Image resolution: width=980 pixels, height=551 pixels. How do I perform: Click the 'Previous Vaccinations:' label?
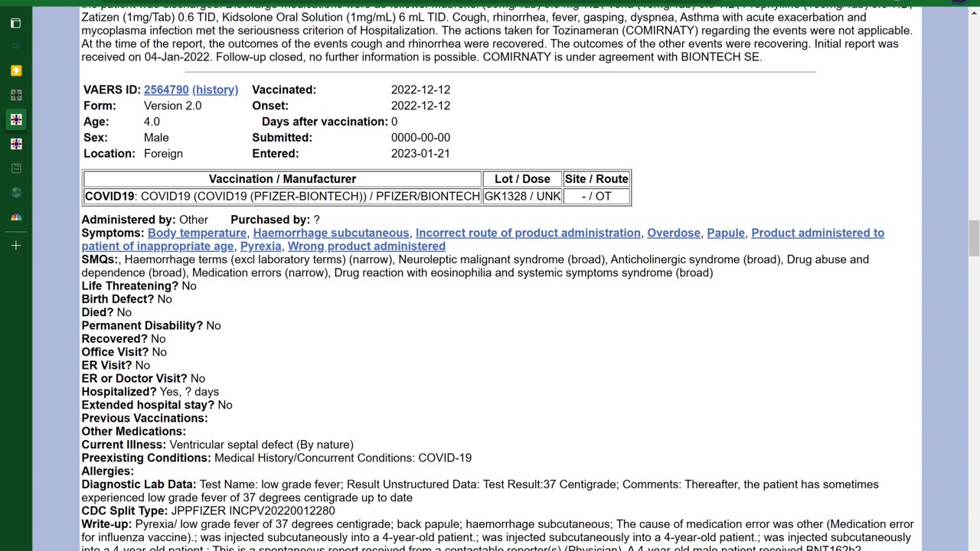[145, 418]
